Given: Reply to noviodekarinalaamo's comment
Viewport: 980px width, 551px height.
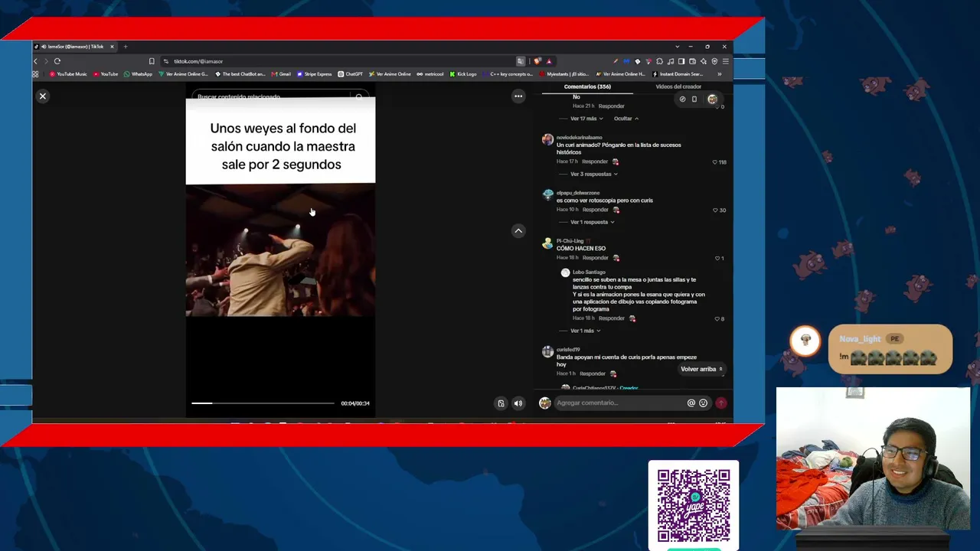Looking at the screenshot, I should pyautogui.click(x=595, y=162).
